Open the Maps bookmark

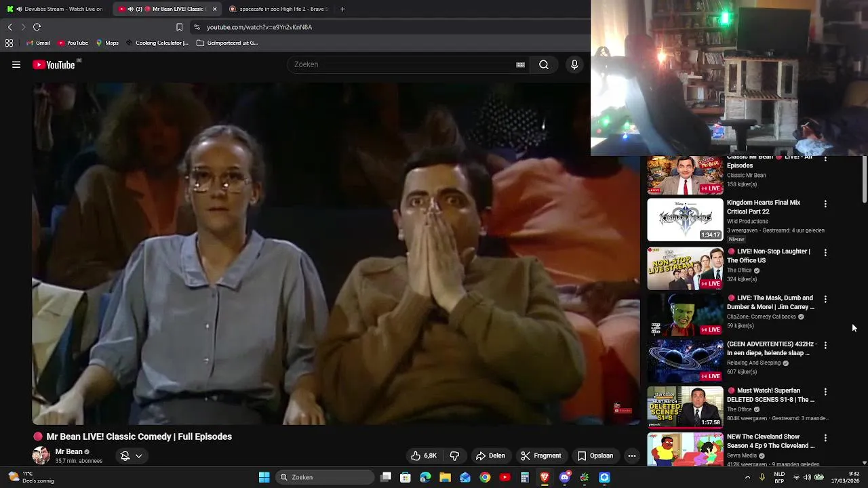coord(107,43)
